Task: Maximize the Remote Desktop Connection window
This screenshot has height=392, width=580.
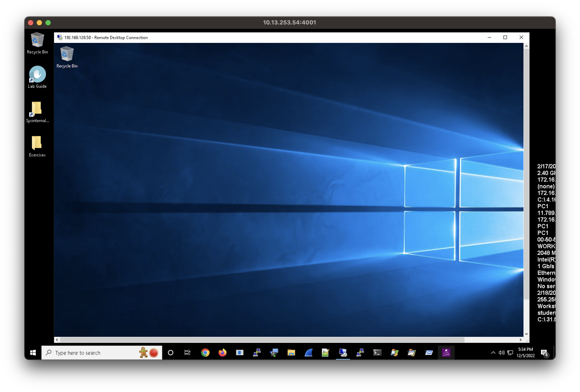Action: pos(505,37)
